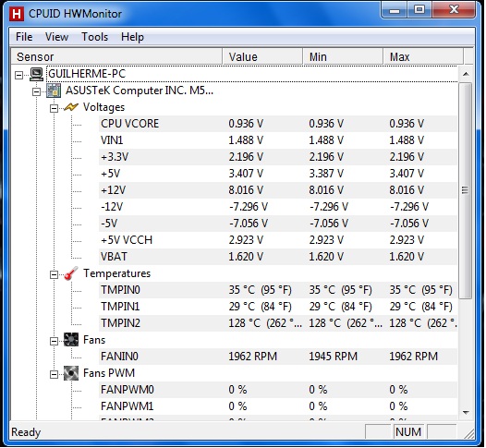
Task: Select the VBAT sensor row
Action: (x=278, y=257)
